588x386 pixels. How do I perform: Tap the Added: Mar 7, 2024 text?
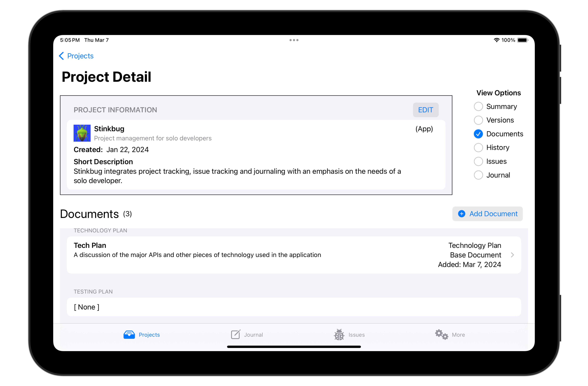coord(469,265)
